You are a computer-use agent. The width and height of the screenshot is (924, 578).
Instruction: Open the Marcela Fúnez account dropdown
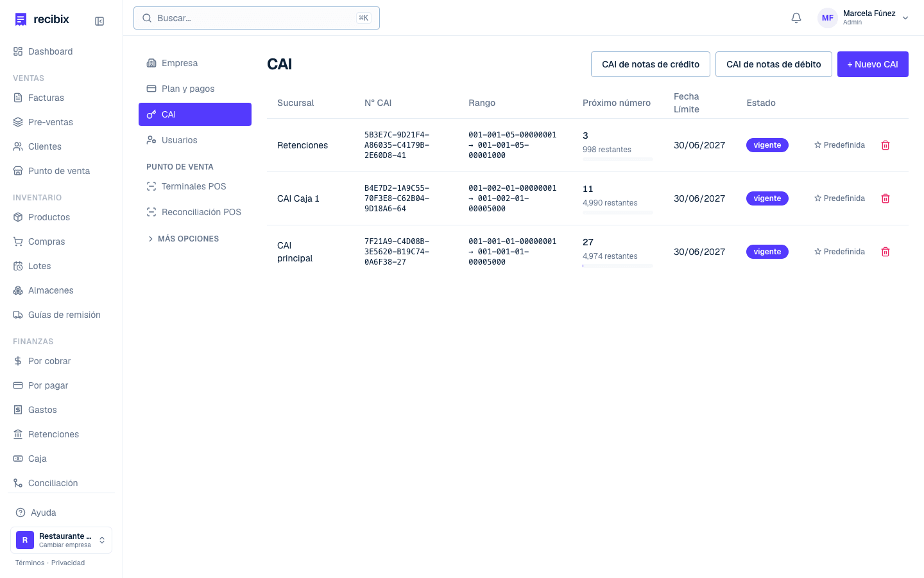click(864, 18)
